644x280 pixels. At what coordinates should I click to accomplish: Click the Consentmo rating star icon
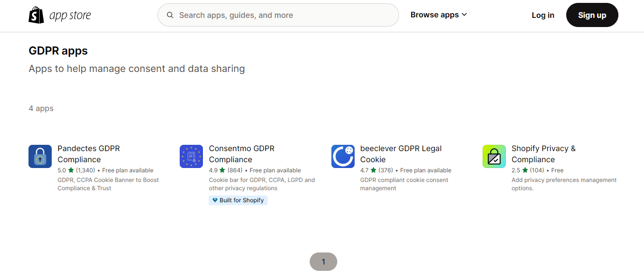222,170
